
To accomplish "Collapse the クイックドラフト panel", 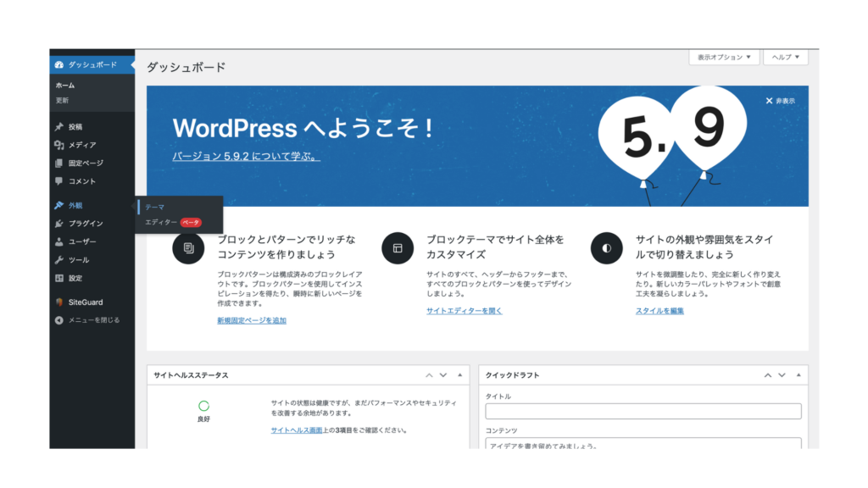I will [798, 375].
